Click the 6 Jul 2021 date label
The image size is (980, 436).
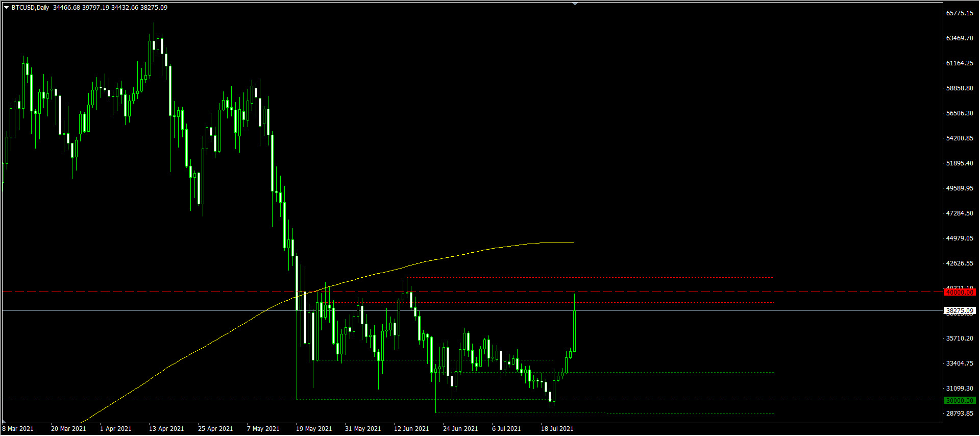[x=507, y=429]
